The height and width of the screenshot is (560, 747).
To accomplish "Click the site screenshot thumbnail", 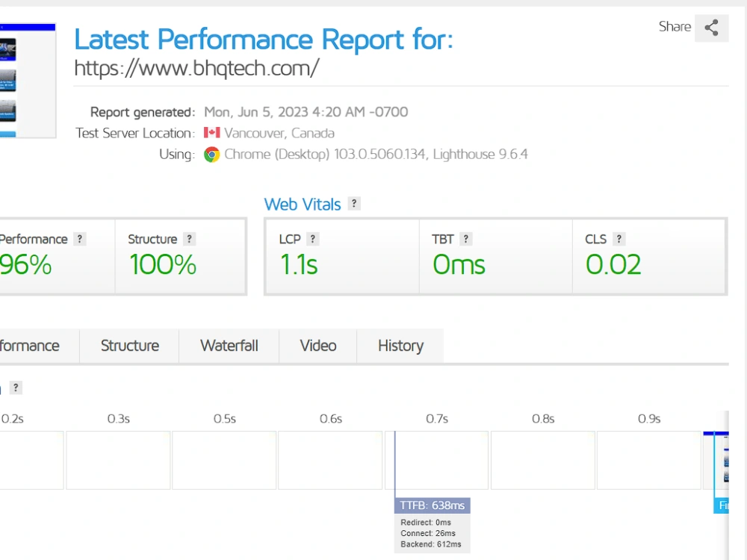I will (x=28, y=81).
